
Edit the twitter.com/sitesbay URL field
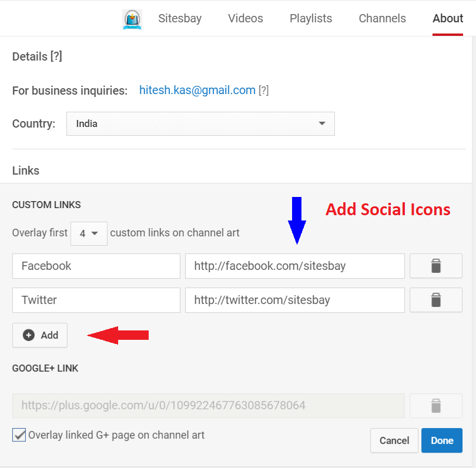click(295, 300)
